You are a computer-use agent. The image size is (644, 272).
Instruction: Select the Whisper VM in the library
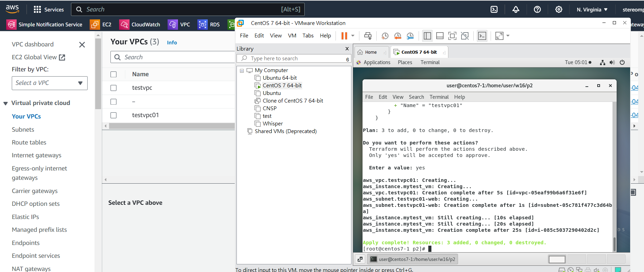(272, 124)
